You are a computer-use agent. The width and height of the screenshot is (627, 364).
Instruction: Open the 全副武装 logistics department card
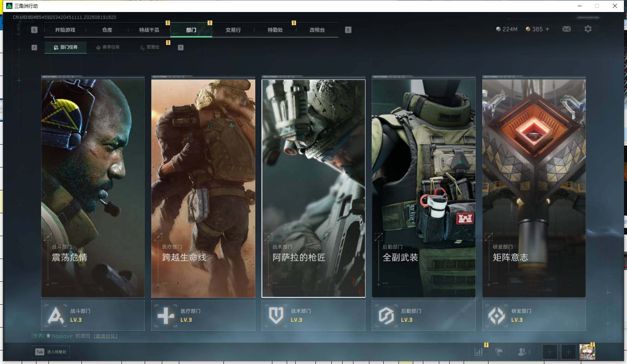[x=424, y=188]
